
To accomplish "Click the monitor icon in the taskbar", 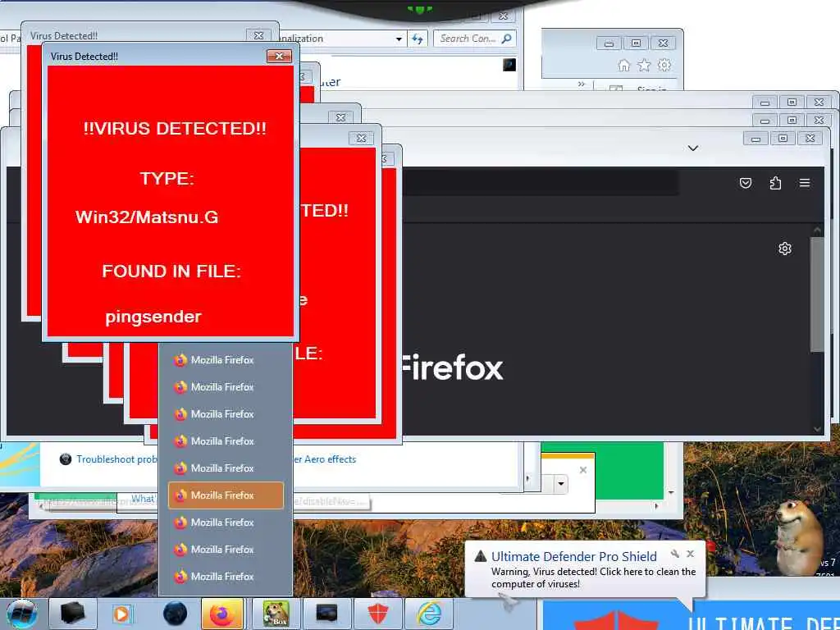I will pos(326,614).
